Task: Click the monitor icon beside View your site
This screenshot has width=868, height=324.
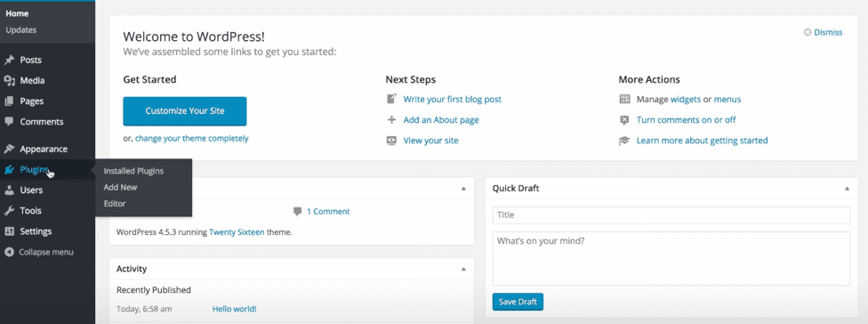Action: click(391, 140)
